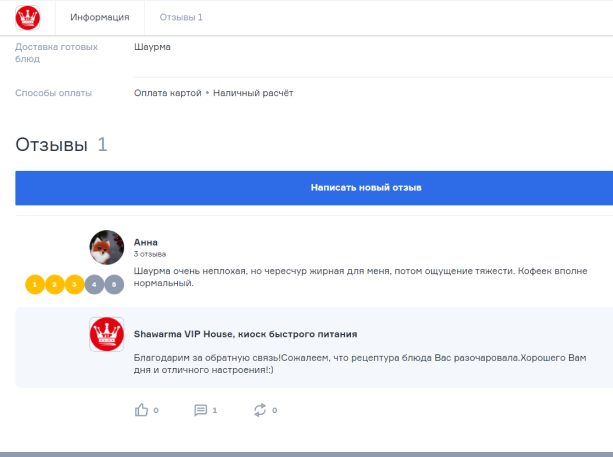This screenshot has width=613, height=457.
Task: Click the Доставка готовых блюд label
Action: [56, 53]
